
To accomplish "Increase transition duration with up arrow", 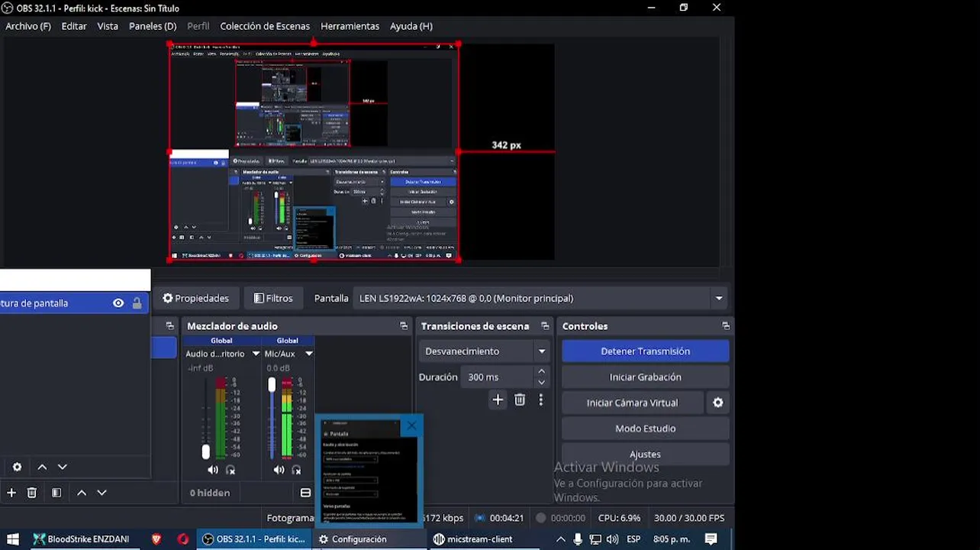I will click(542, 372).
